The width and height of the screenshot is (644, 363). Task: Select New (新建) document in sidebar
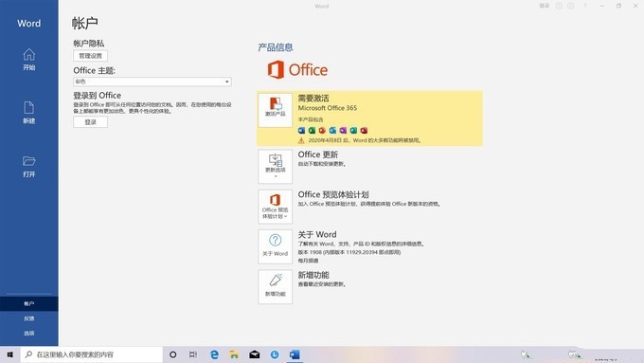pos(28,112)
